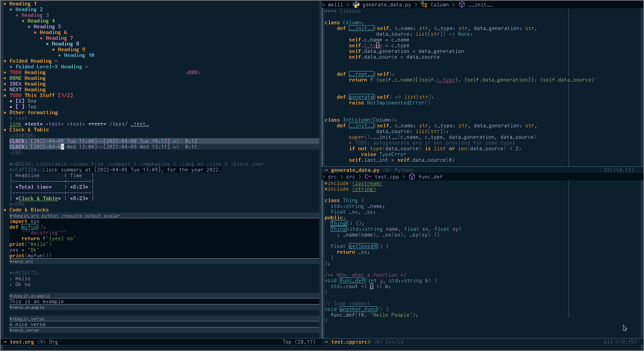This screenshot has width=644, height=351.
Task: Click the IDEA keyword on IDEA Heading
Action: (x=15, y=84)
